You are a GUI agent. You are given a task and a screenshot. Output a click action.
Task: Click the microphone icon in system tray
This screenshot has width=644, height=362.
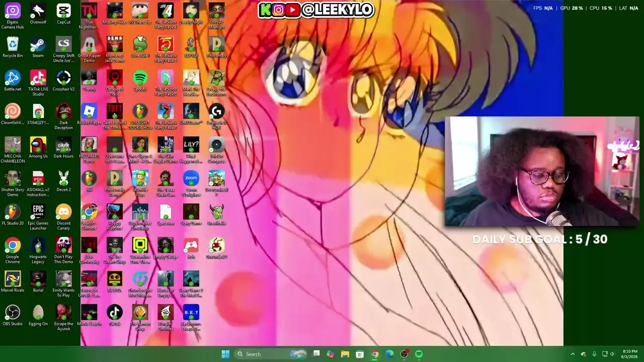point(594,354)
